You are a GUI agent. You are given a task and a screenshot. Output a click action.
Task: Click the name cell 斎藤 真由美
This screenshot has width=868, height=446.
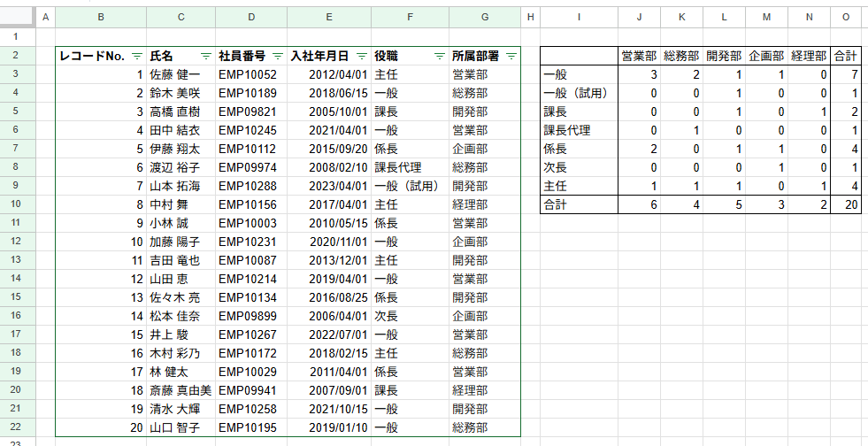coord(181,390)
